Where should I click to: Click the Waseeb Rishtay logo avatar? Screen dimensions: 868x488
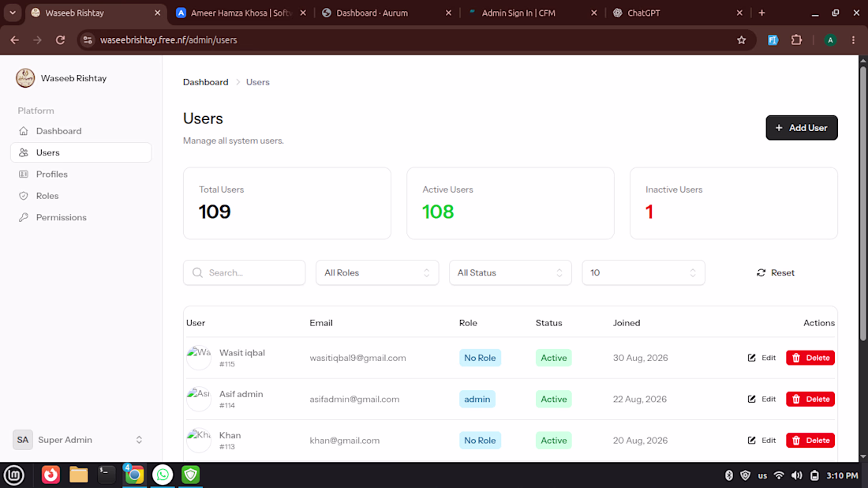tap(25, 78)
